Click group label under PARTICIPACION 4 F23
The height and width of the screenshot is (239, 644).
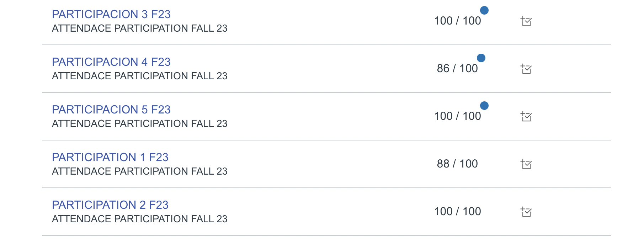coord(139,76)
